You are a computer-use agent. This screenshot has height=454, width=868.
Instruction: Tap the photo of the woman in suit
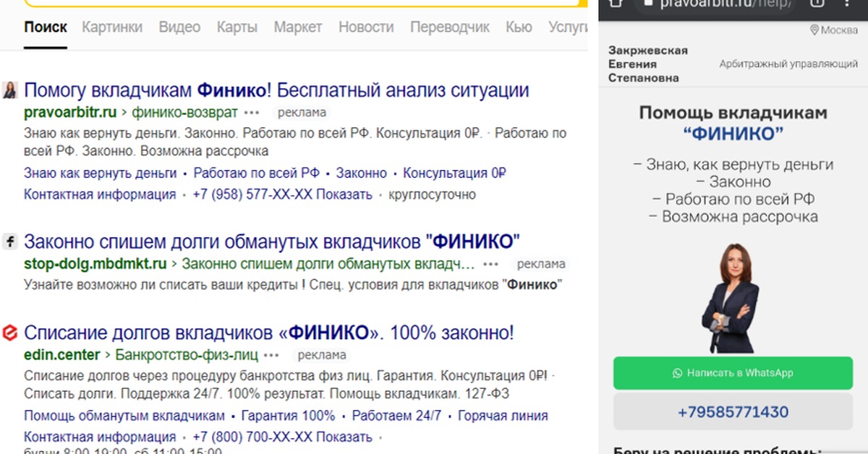click(729, 297)
